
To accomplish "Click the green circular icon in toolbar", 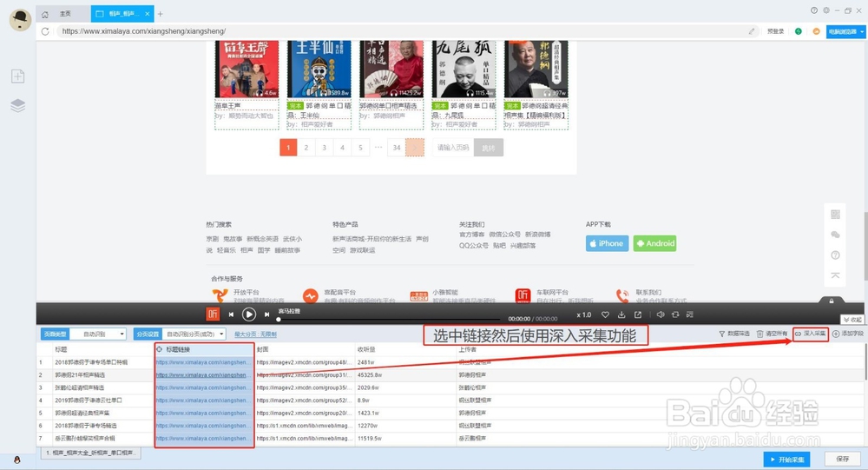I will 799,31.
